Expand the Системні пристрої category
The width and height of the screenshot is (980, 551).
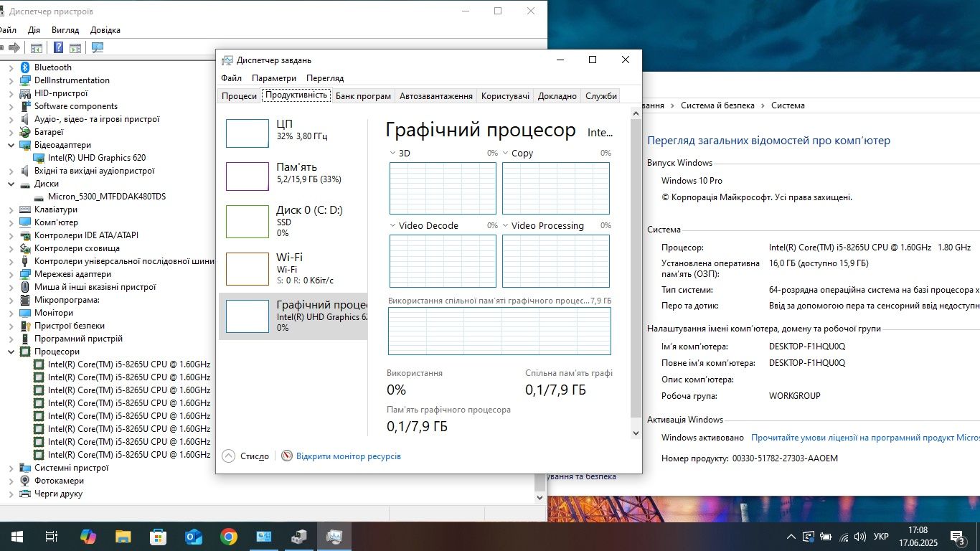click(x=11, y=468)
